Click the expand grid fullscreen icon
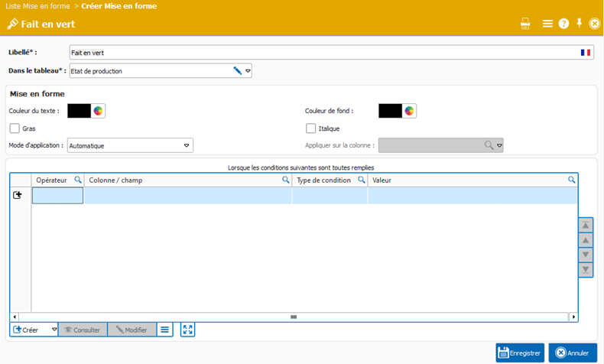Viewport: 604px width, 364px height. coord(187,330)
